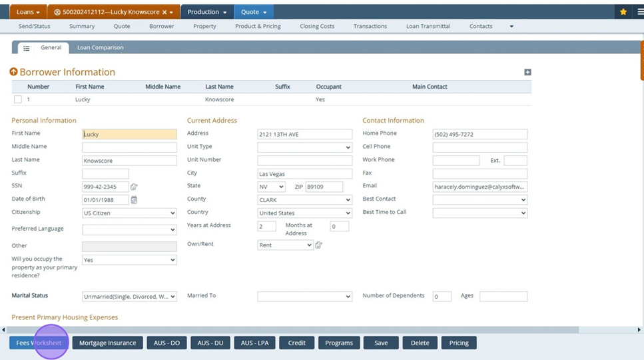
Task: Close the Lucky Knowscore loan tab
Action: tap(164, 12)
